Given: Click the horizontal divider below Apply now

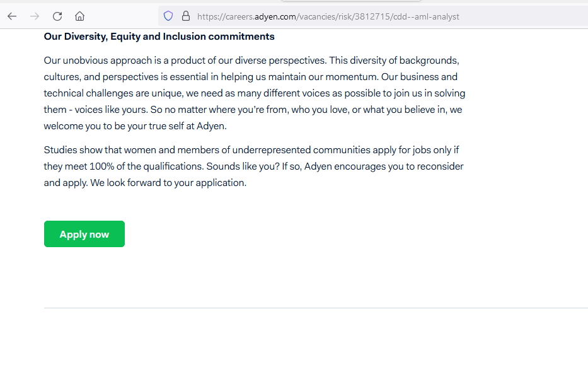Looking at the screenshot, I should 316,308.
